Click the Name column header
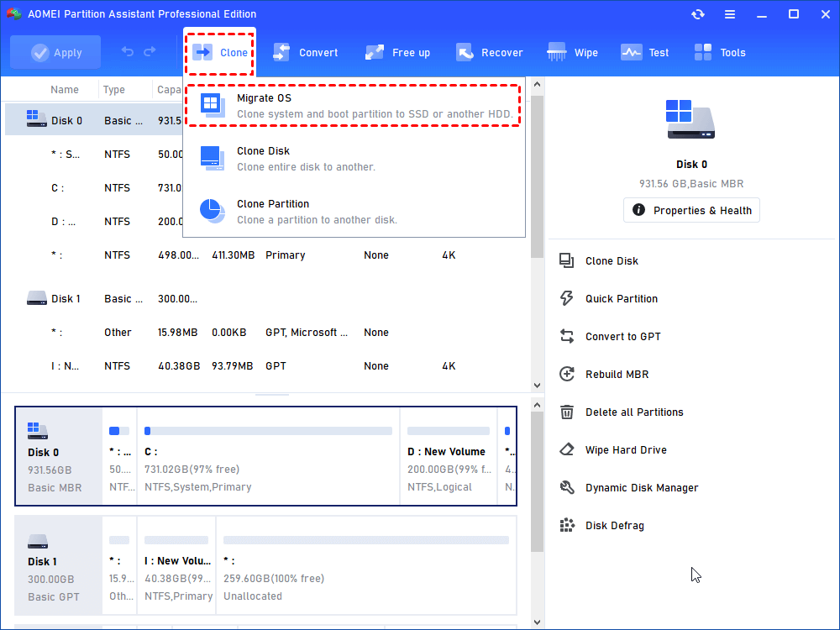The height and width of the screenshot is (630, 840). [x=65, y=90]
